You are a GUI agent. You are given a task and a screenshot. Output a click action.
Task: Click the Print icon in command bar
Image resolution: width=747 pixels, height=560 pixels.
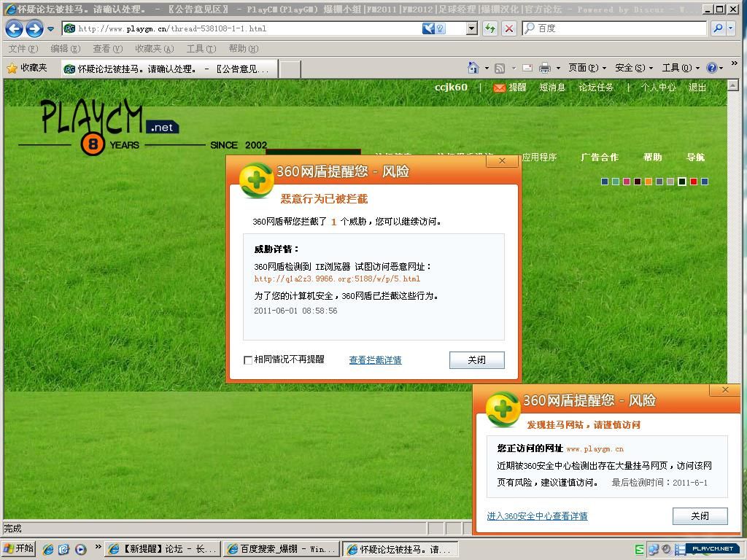[544, 68]
